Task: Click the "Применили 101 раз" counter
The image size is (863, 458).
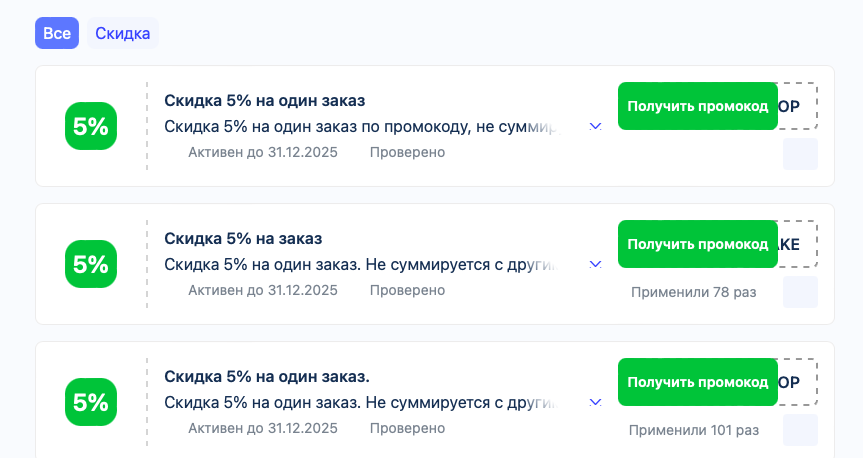Action: (693, 430)
